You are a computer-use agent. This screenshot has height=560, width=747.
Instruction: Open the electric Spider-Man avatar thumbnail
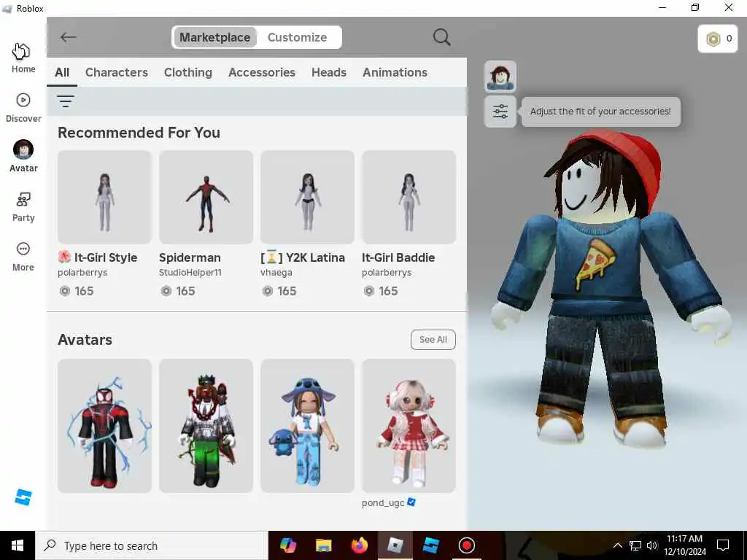(x=104, y=426)
